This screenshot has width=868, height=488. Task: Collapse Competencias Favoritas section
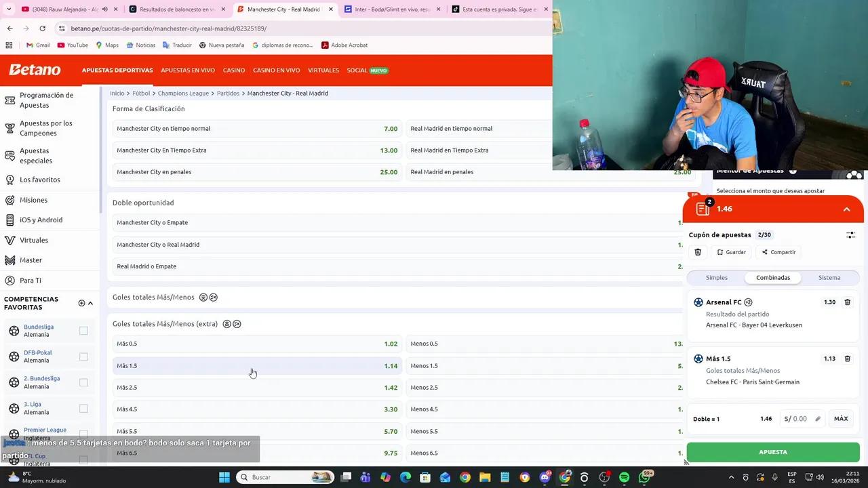[91, 303]
